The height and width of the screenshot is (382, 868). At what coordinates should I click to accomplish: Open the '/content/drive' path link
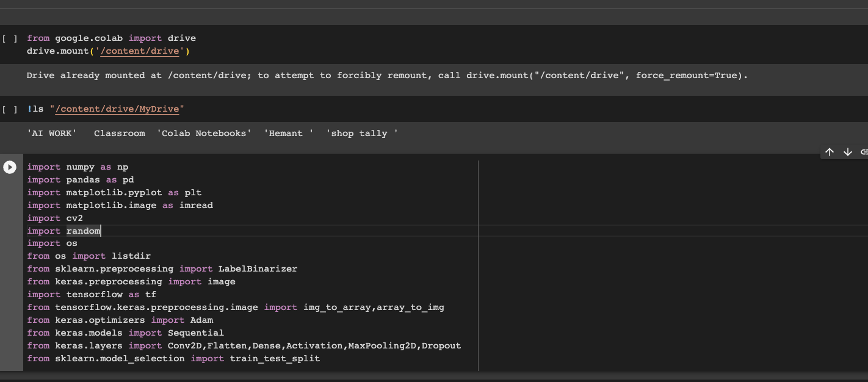point(140,51)
